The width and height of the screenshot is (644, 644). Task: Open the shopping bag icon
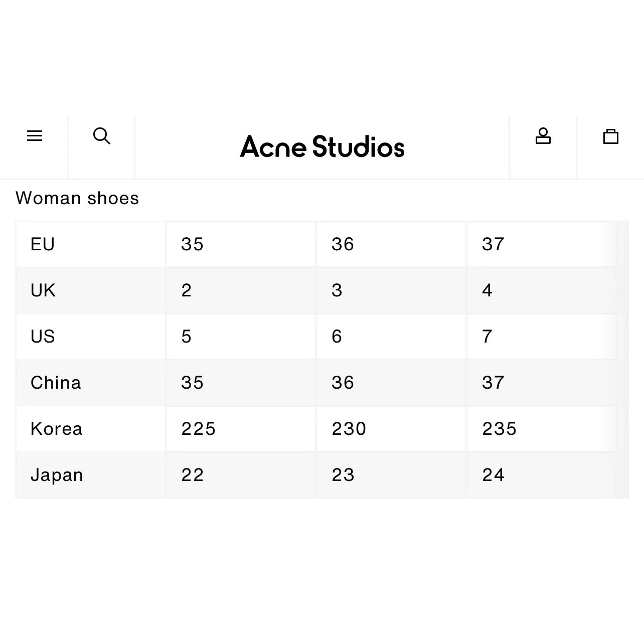(x=610, y=136)
